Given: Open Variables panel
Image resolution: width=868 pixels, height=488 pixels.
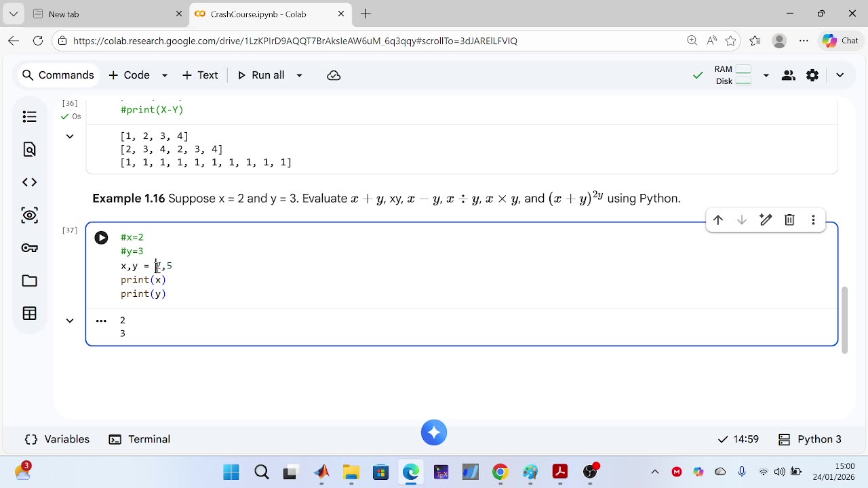Looking at the screenshot, I should 57,439.
